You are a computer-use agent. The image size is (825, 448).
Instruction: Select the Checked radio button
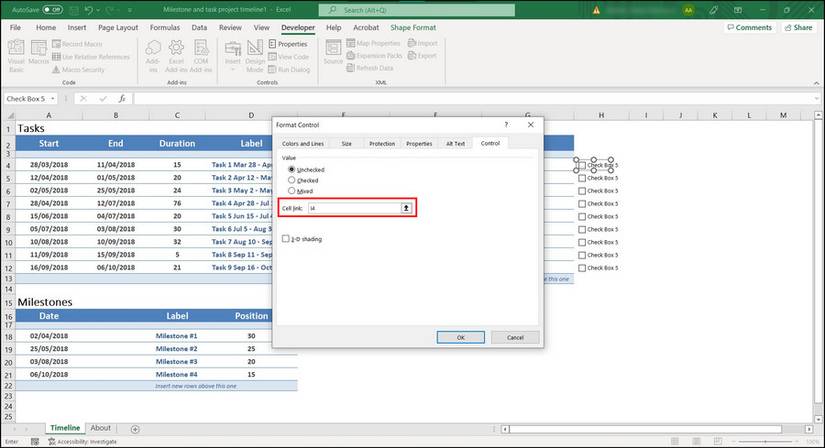291,180
